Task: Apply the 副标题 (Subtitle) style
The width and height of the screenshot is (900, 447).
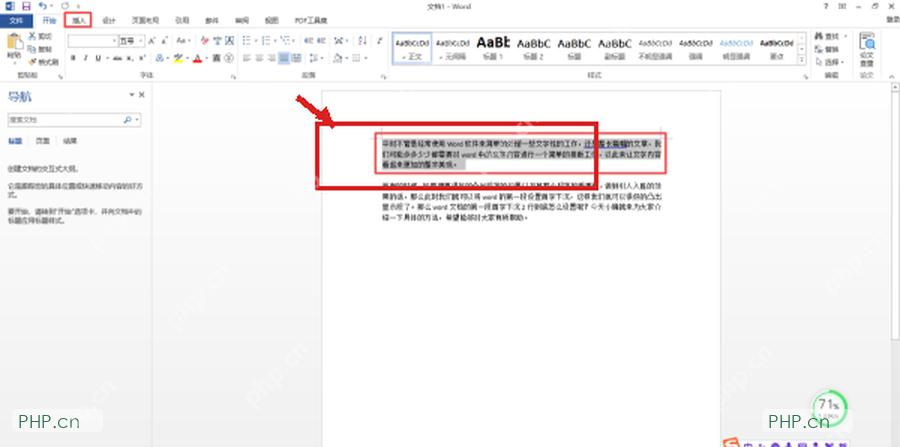Action: coord(615,48)
